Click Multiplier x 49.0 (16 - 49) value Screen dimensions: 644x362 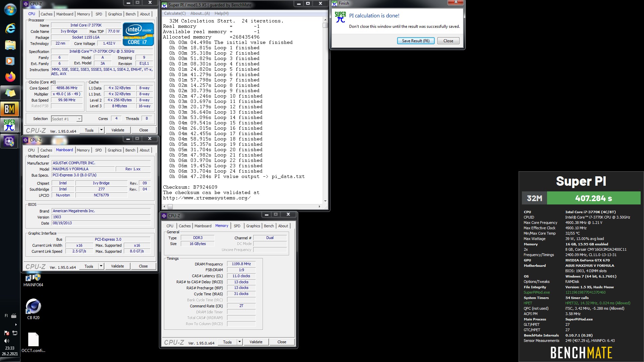point(67,94)
